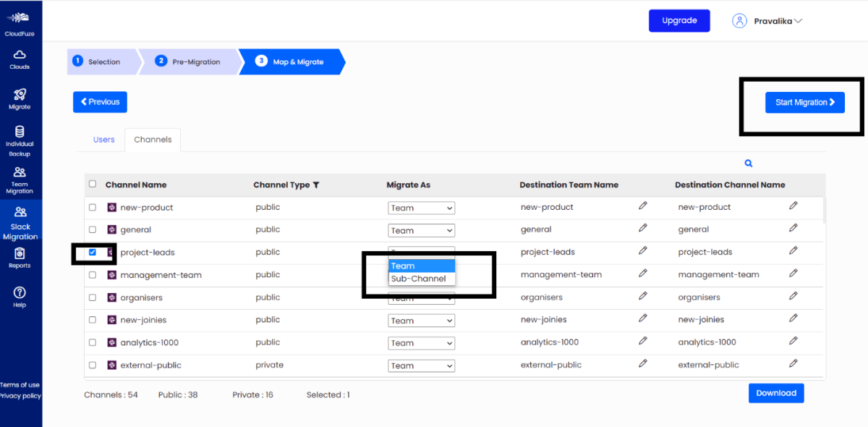Viewport: 868px width, 427px height.
Task: Uncheck the project-leads channel checkbox
Action: 92,252
